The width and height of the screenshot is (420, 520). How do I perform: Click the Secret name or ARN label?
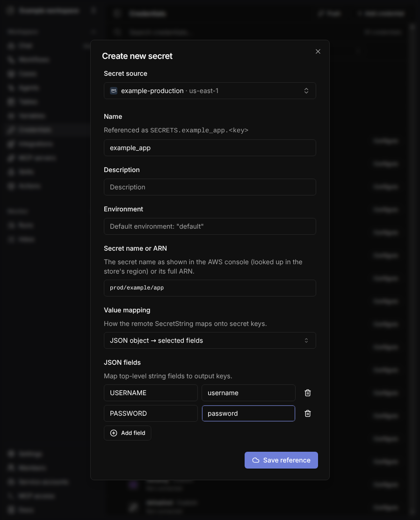[135, 248]
